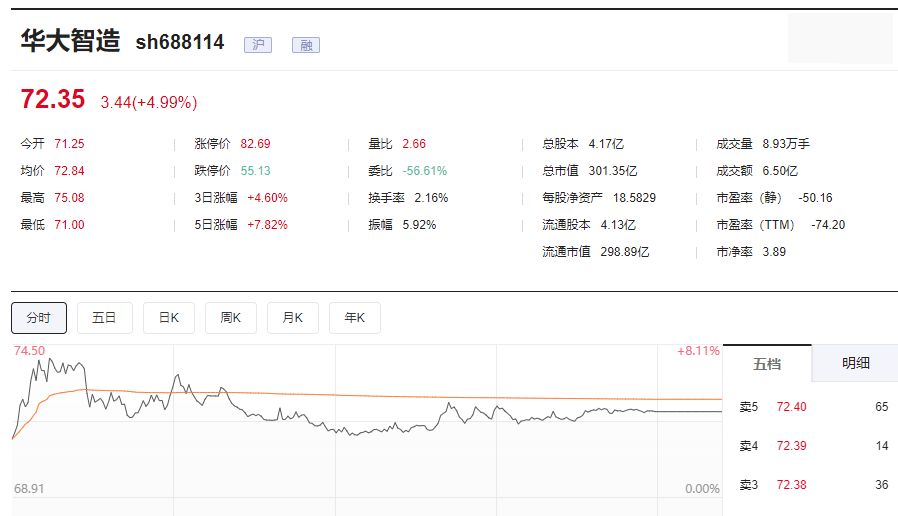This screenshot has width=898, height=516.
Task: Click the current price 72.35
Action: click(x=53, y=100)
